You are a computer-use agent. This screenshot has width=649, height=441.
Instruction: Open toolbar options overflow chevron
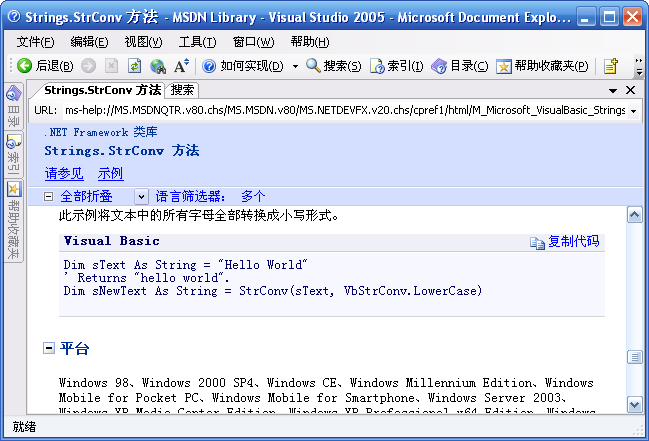(x=639, y=66)
